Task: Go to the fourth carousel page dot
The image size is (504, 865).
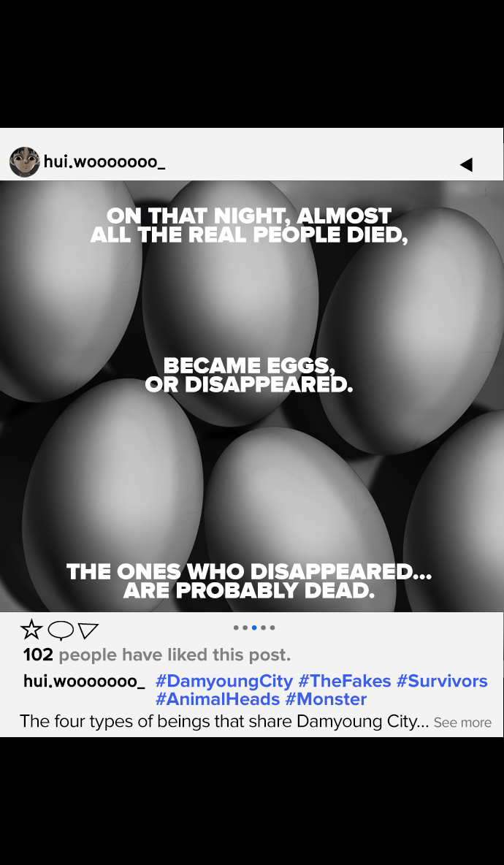Action: pyautogui.click(x=263, y=628)
